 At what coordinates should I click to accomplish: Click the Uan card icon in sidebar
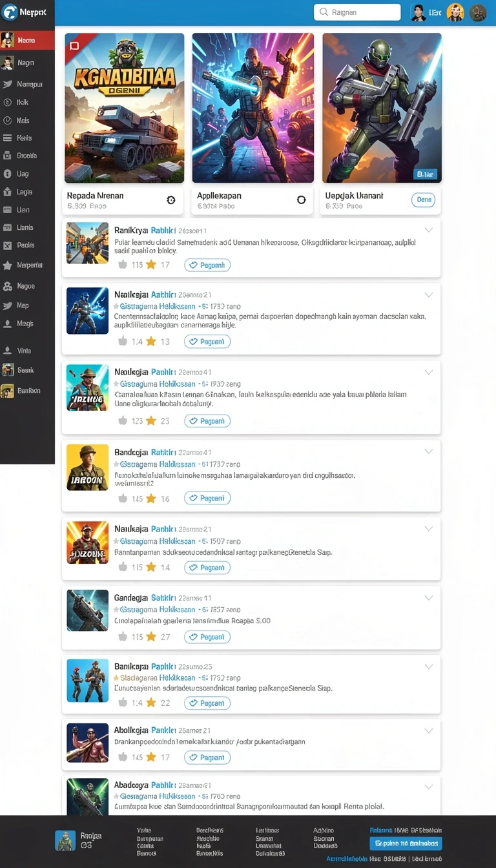point(8,210)
